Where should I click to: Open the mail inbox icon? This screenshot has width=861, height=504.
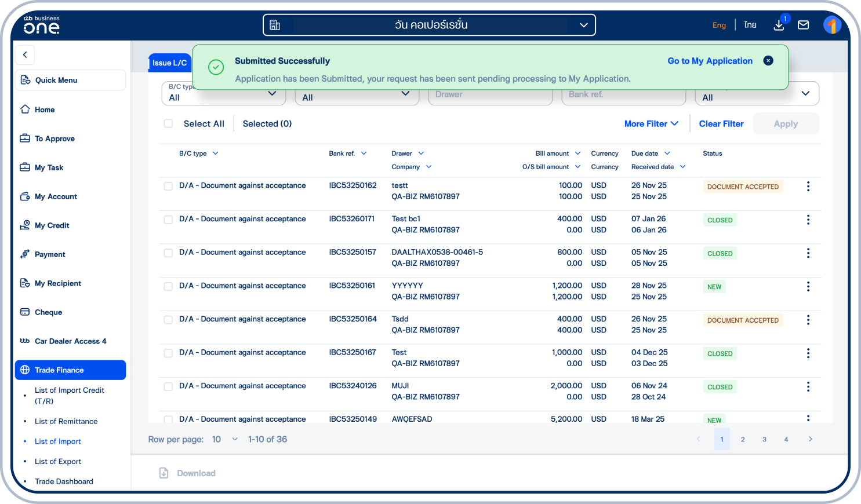click(x=803, y=25)
